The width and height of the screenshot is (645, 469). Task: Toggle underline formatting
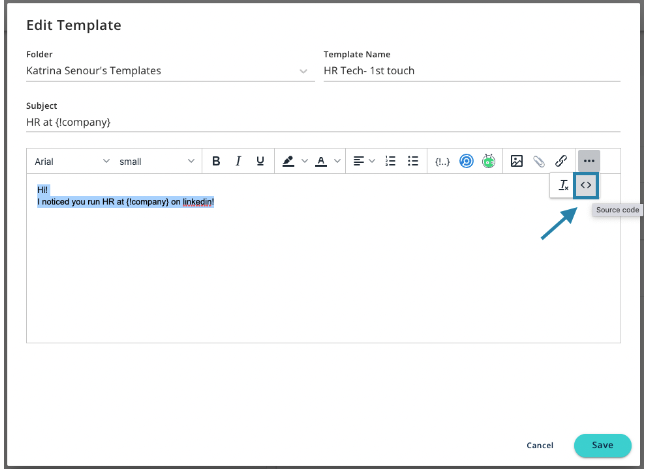(x=260, y=161)
